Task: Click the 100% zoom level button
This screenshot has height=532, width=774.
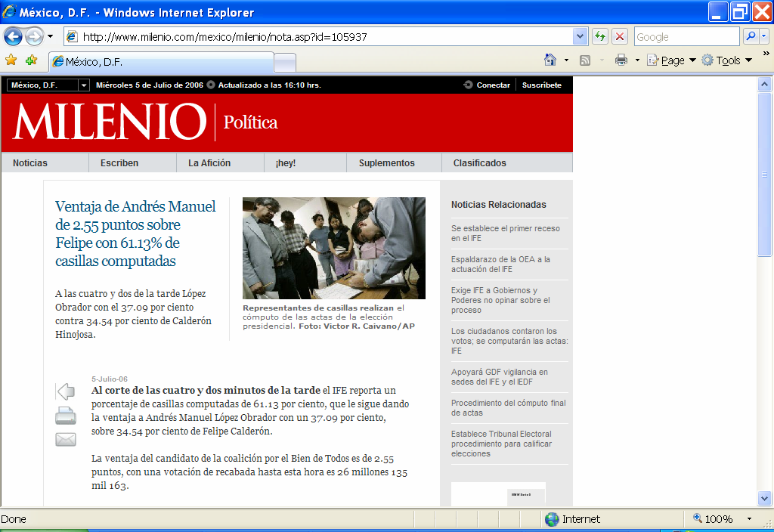Action: [x=714, y=519]
